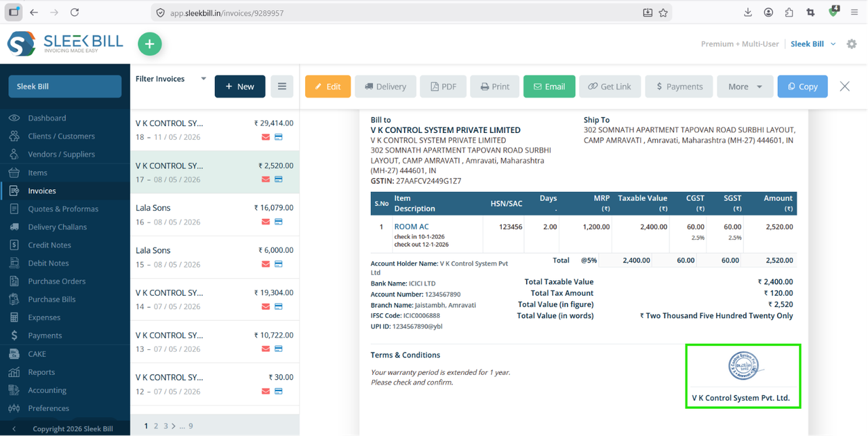Expand the More dropdown button
Image resolution: width=868 pixels, height=436 pixels.
point(745,87)
